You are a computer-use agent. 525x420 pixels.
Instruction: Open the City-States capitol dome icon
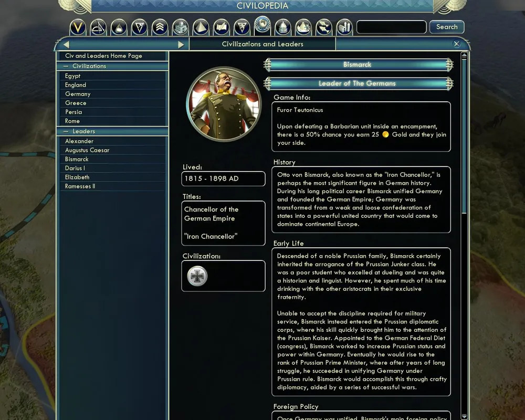(283, 27)
